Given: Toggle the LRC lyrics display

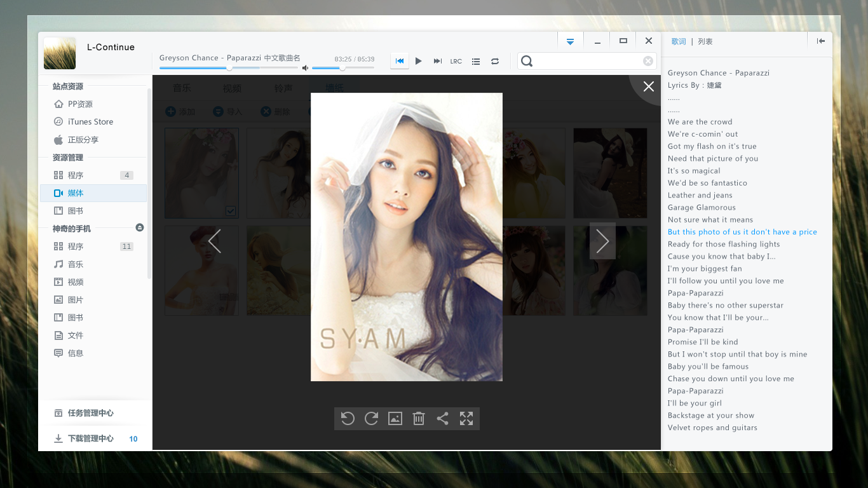Looking at the screenshot, I should [x=456, y=62].
